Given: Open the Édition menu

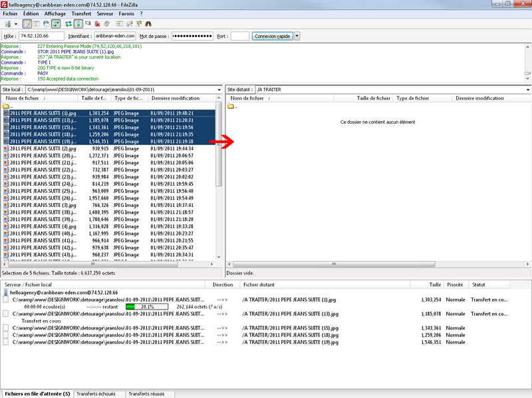Looking at the screenshot, I should pos(31,13).
